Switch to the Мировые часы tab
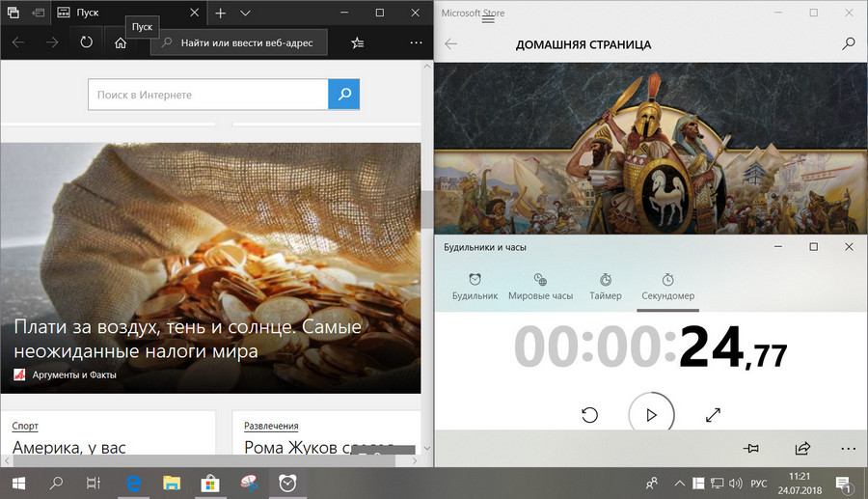Screen dimensions: 868x499 540,287
